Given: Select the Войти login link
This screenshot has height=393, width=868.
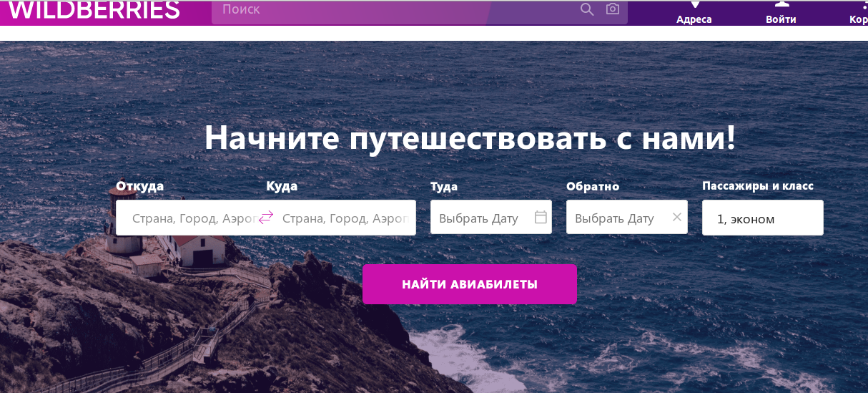Looking at the screenshot, I should pyautogui.click(x=781, y=19).
